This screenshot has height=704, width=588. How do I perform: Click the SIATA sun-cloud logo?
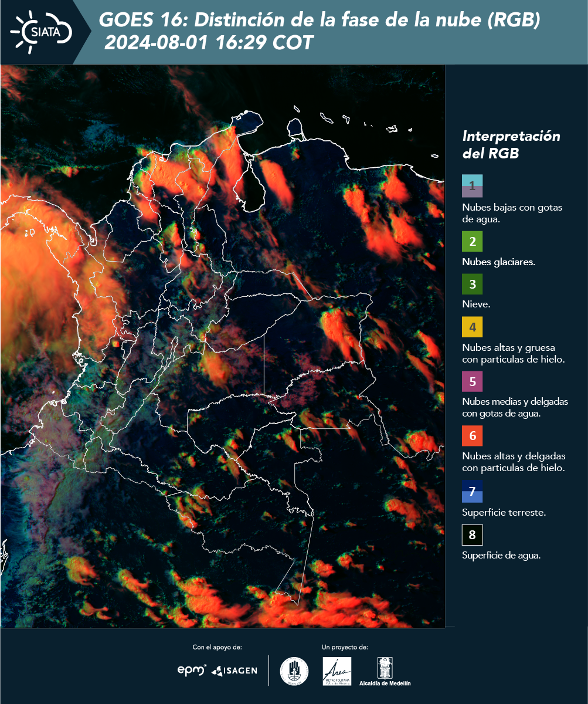(x=40, y=31)
